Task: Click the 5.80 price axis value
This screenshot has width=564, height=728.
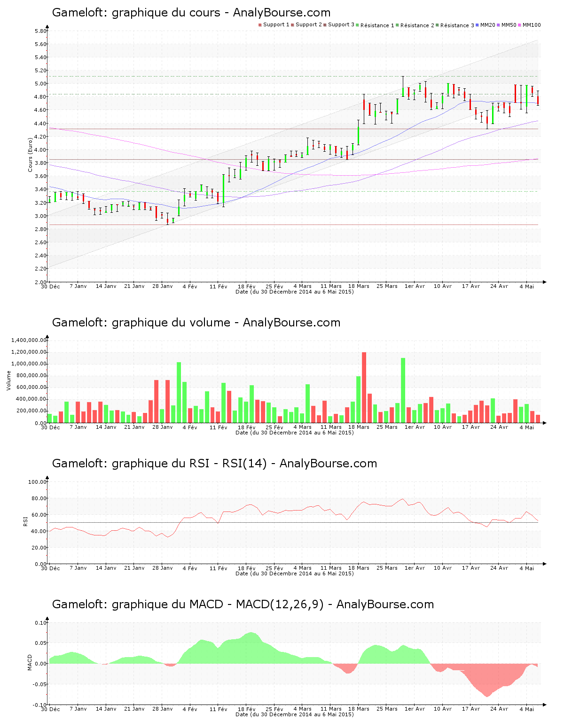Action: click(40, 31)
